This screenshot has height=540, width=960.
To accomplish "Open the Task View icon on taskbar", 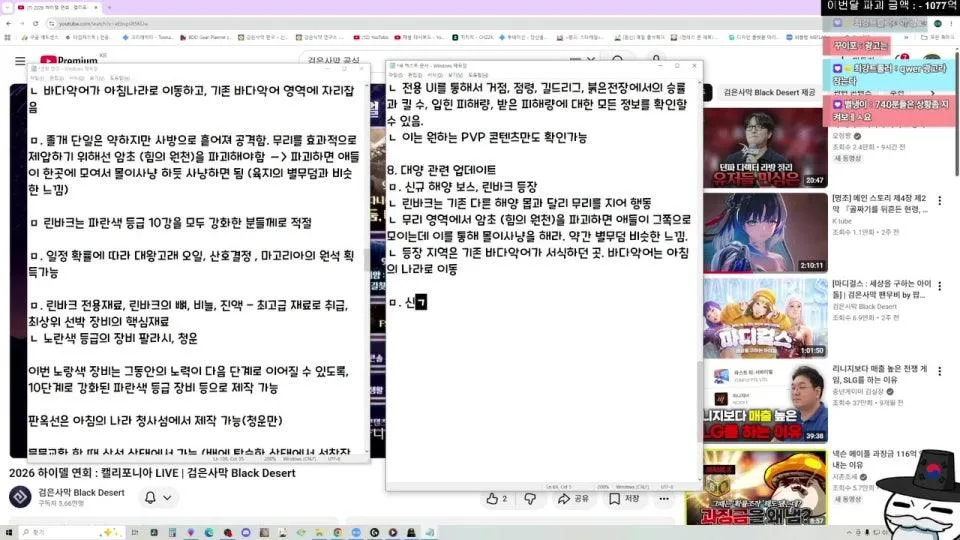I will pos(135,533).
